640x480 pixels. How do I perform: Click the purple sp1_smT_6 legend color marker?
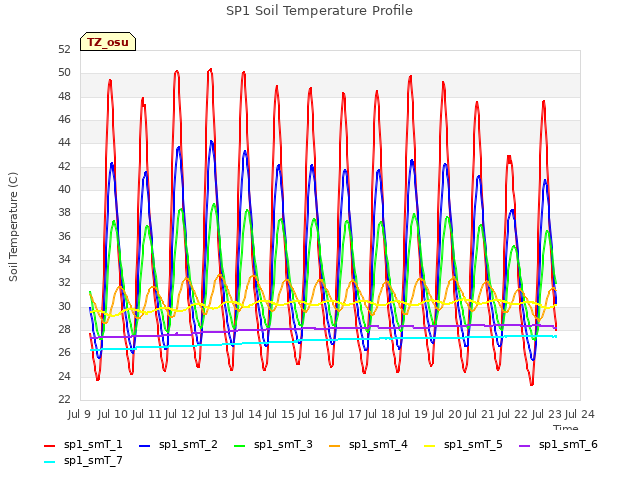coord(524,446)
